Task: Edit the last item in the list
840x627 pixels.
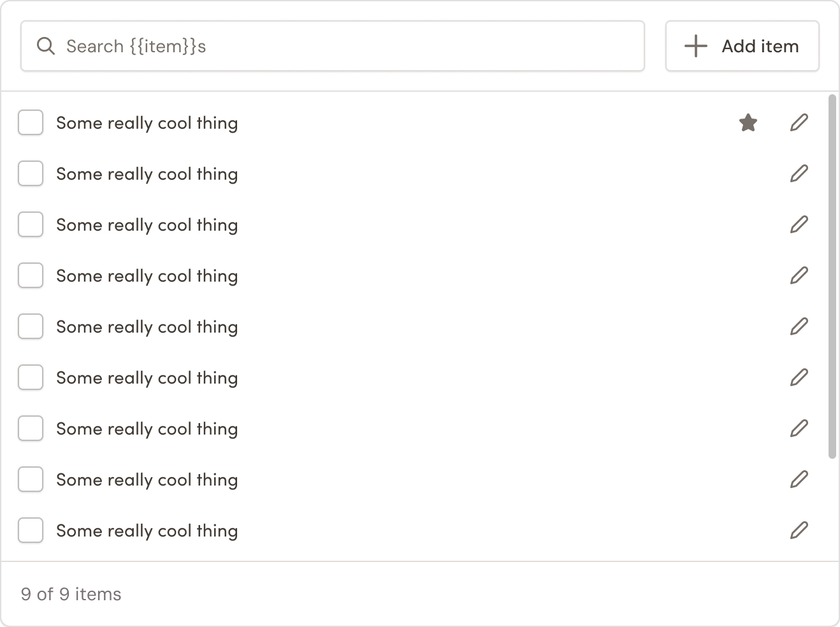Action: pos(799,530)
